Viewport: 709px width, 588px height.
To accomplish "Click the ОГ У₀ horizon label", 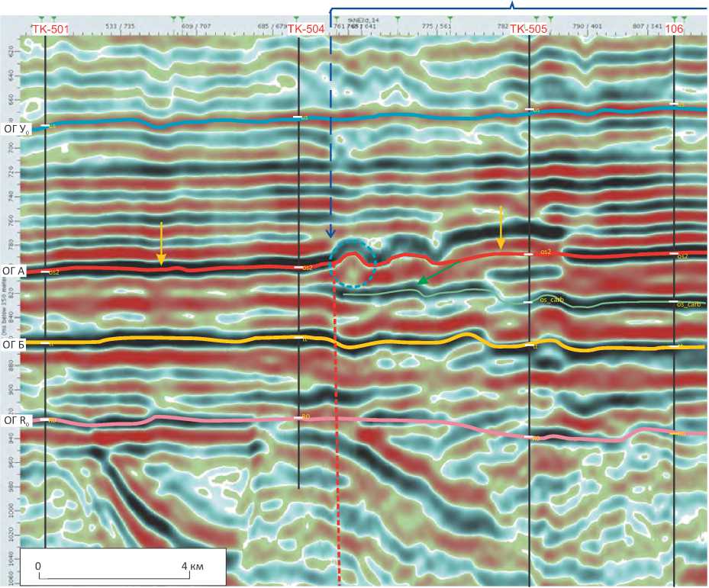I will tap(17, 130).
